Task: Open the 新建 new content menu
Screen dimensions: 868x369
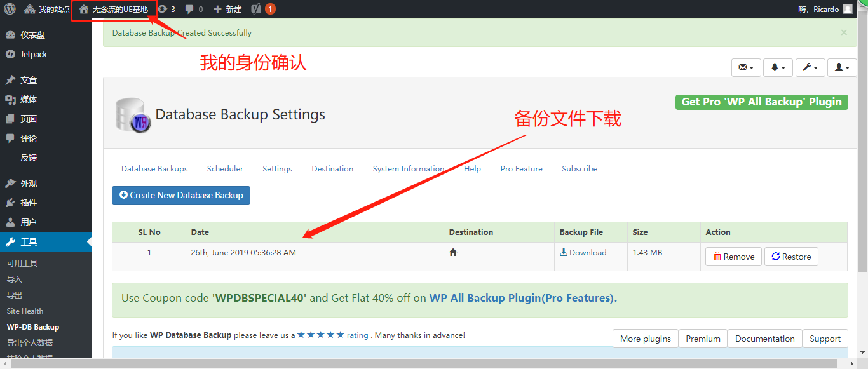Action: point(227,9)
